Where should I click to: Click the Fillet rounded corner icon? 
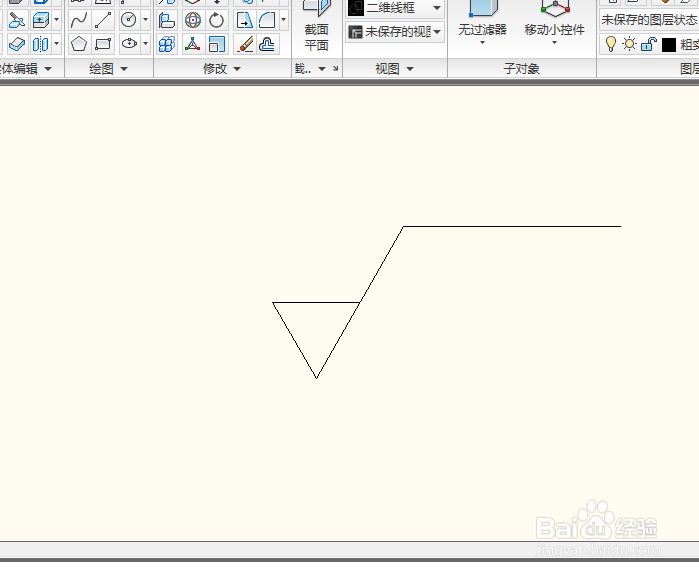[x=267, y=20]
